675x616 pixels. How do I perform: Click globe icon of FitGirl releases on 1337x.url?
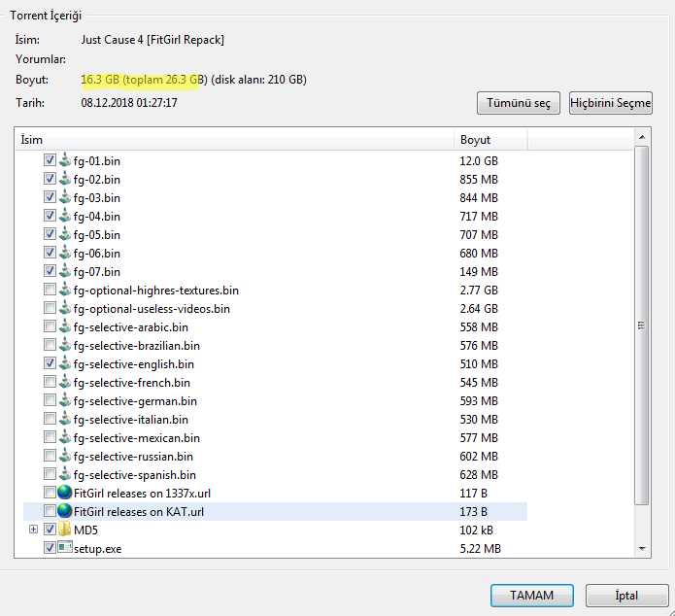coord(65,493)
